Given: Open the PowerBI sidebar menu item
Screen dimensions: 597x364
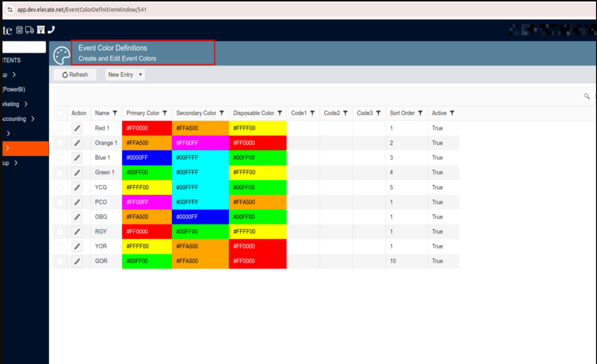Looking at the screenshot, I should [x=14, y=89].
